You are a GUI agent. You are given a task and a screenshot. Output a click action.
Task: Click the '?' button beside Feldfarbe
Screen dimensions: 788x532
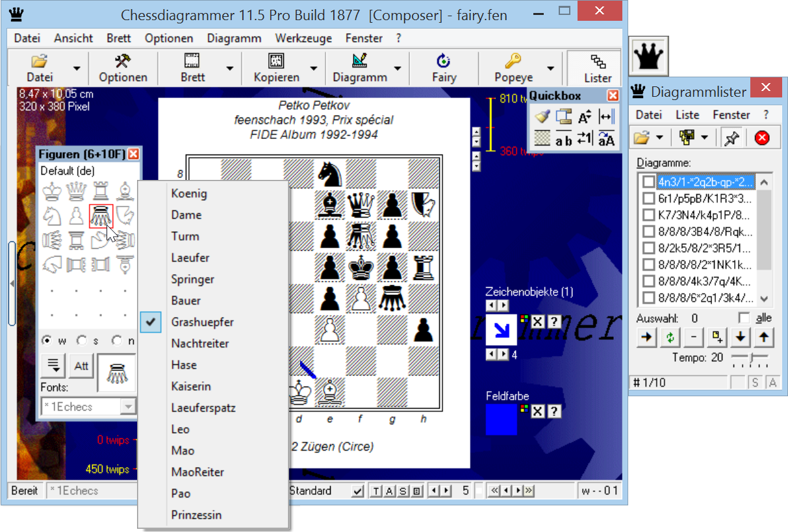pos(553,412)
